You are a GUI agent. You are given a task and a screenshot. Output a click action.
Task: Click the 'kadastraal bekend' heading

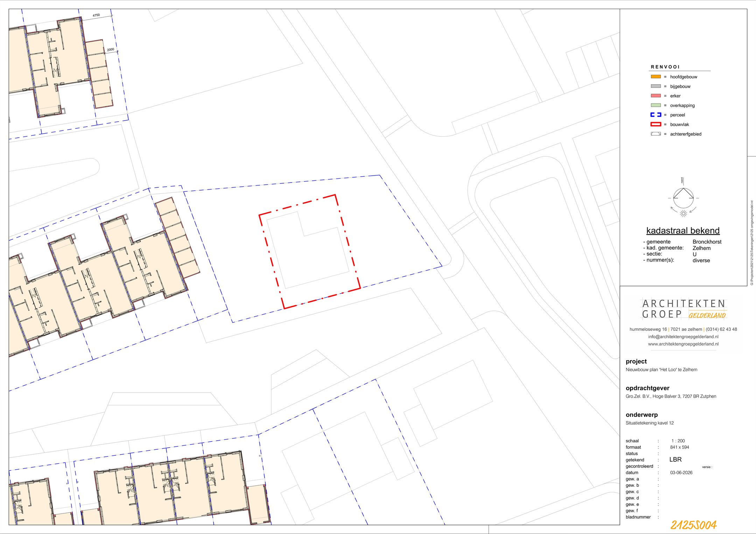683,230
